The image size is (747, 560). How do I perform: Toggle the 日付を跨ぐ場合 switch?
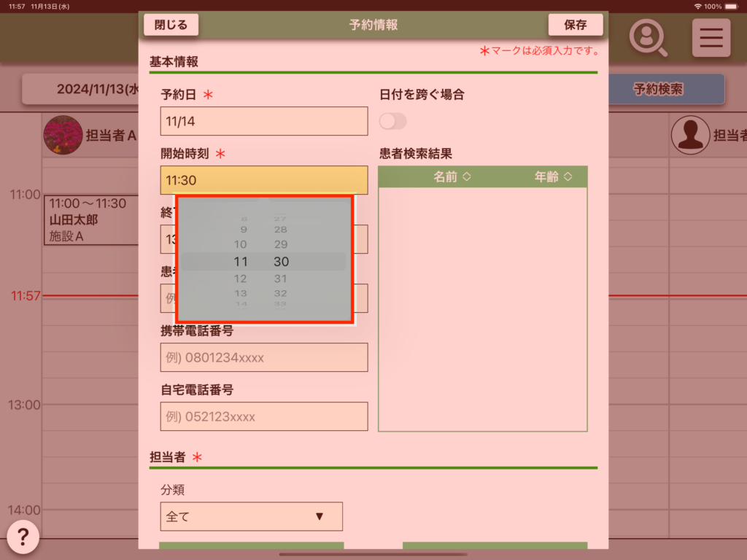tap(393, 121)
